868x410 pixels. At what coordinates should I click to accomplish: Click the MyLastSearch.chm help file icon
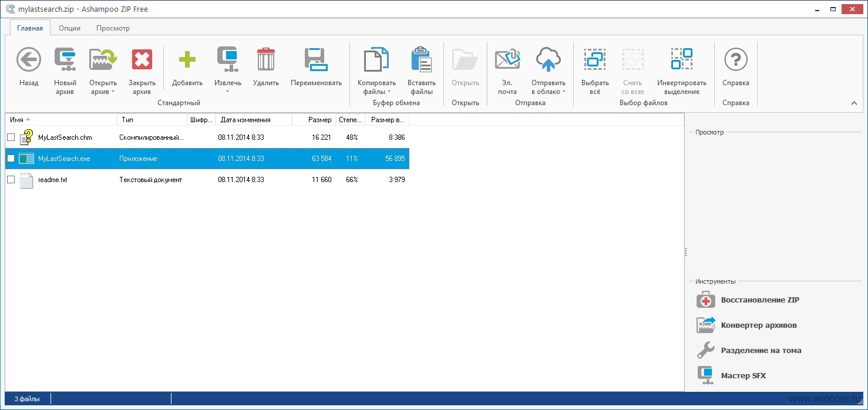click(x=26, y=137)
